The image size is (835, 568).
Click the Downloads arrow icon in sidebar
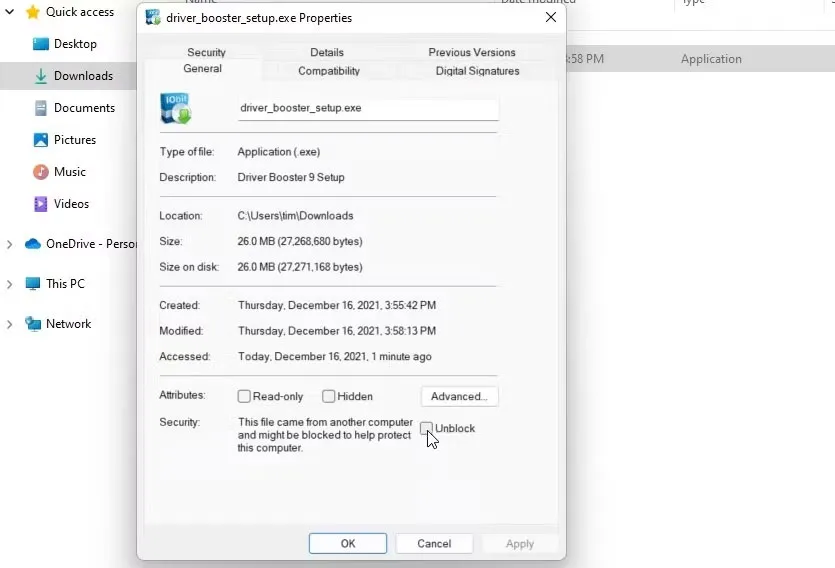40,76
